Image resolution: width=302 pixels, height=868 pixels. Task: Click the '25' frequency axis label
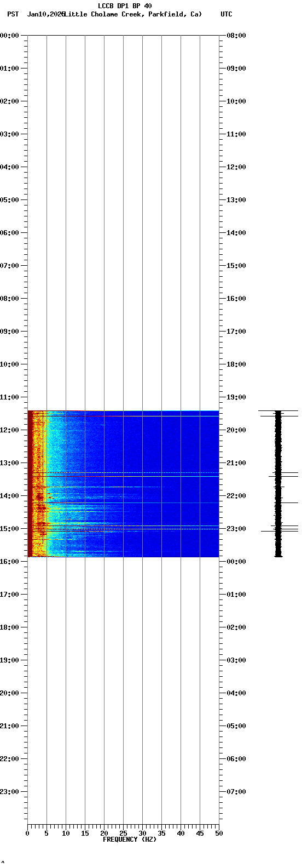point(123,833)
